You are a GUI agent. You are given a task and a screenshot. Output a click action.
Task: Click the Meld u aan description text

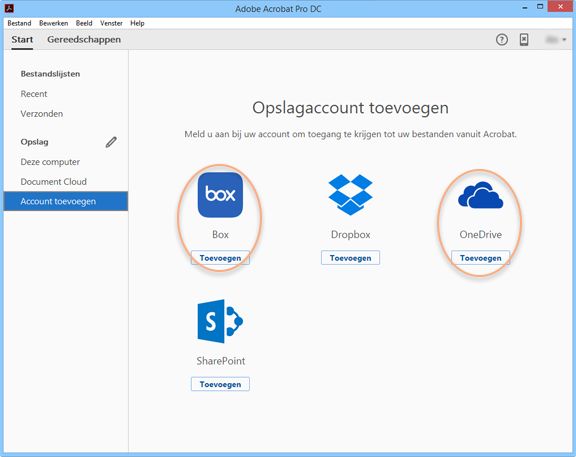350,134
